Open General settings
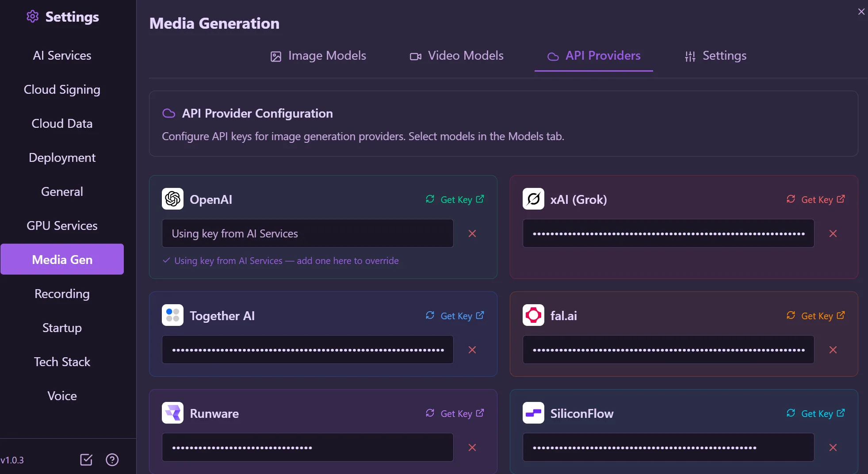Viewport: 868px width, 474px height. coord(62,191)
